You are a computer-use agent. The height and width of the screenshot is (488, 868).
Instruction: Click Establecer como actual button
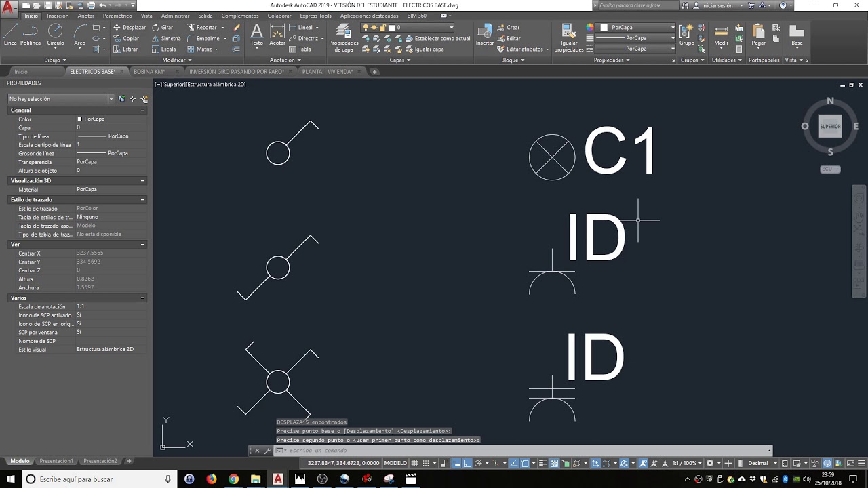(x=438, y=39)
